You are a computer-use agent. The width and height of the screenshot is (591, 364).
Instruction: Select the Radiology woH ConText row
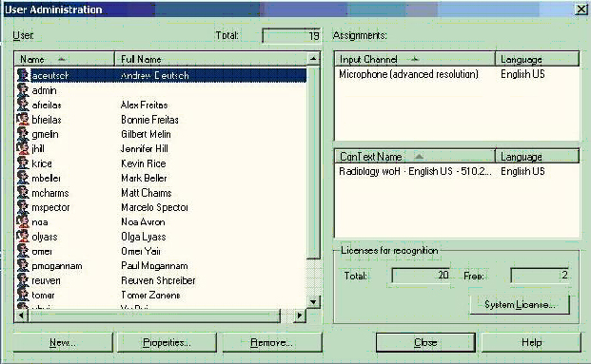[457, 171]
